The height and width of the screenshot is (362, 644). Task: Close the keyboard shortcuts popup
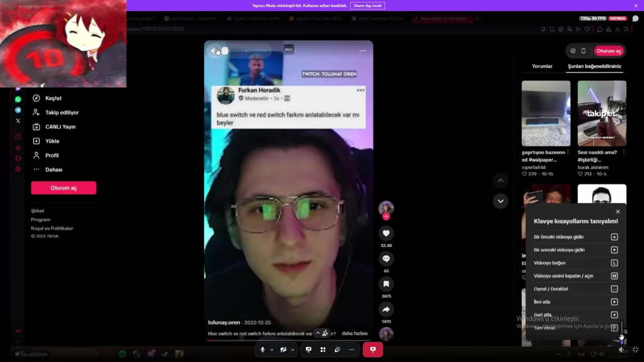coord(618,212)
